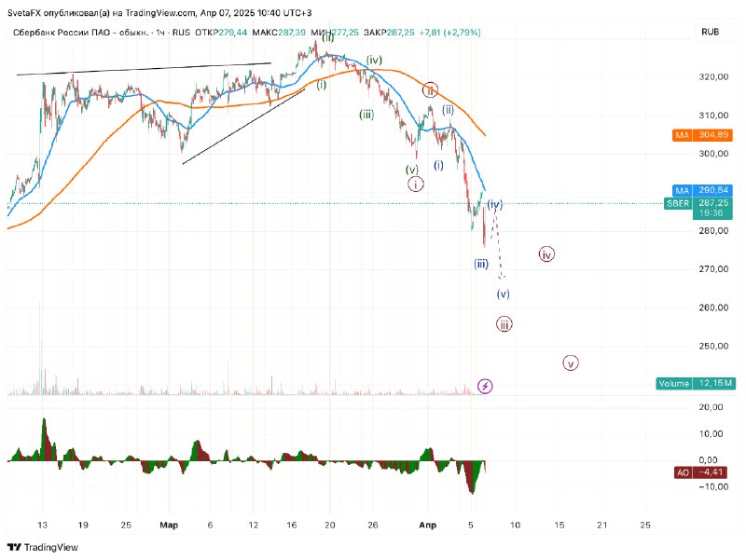Image resolution: width=746 pixels, height=560 pixels.
Task: Click the 250,00 price axis label
Action: (713, 346)
